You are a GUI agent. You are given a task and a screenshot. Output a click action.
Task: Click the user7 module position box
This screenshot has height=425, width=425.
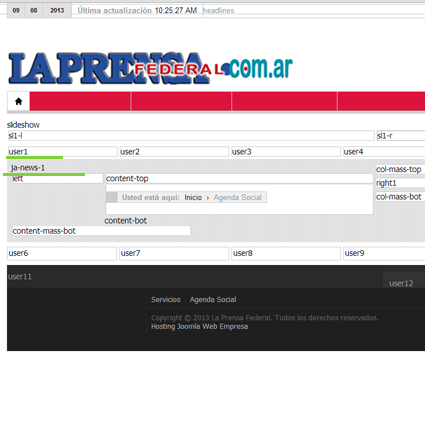[x=174, y=253]
